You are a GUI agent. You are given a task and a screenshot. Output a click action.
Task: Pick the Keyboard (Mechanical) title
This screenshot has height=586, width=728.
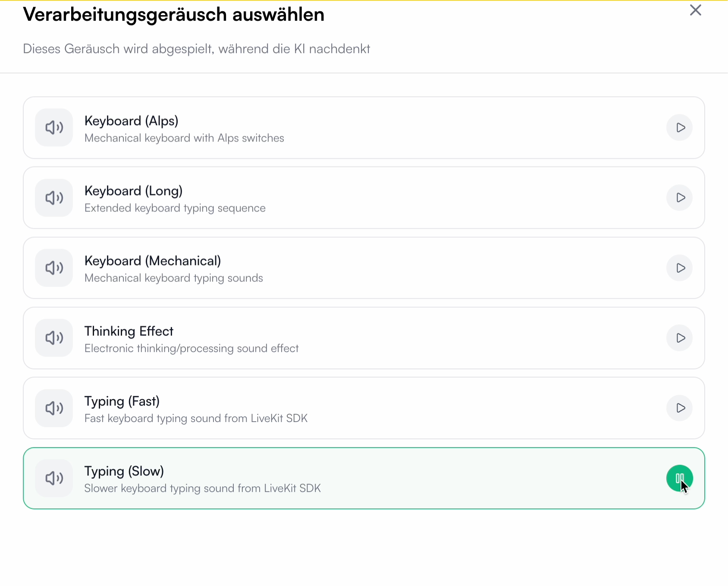click(x=153, y=261)
